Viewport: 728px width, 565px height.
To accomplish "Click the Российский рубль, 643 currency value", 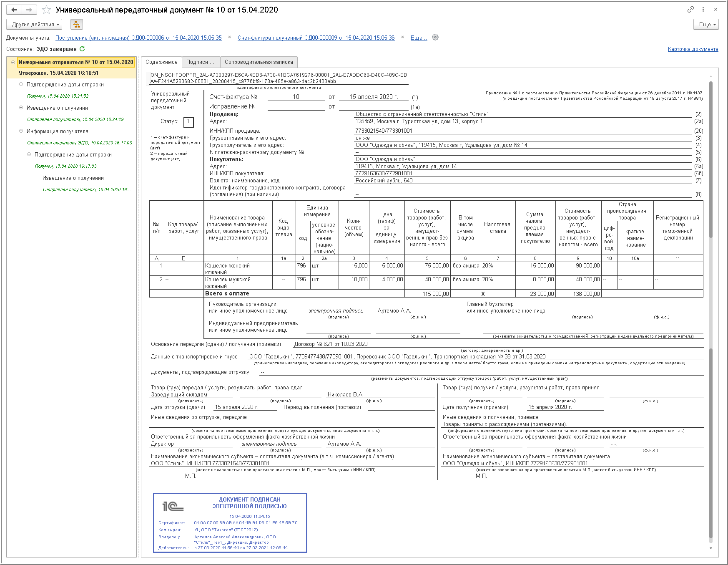I will (384, 181).
